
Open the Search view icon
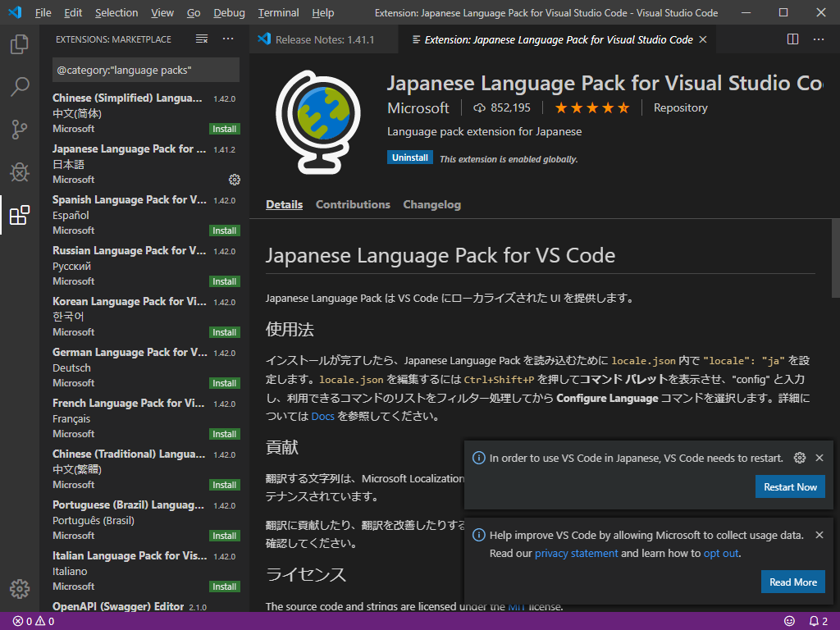point(20,87)
